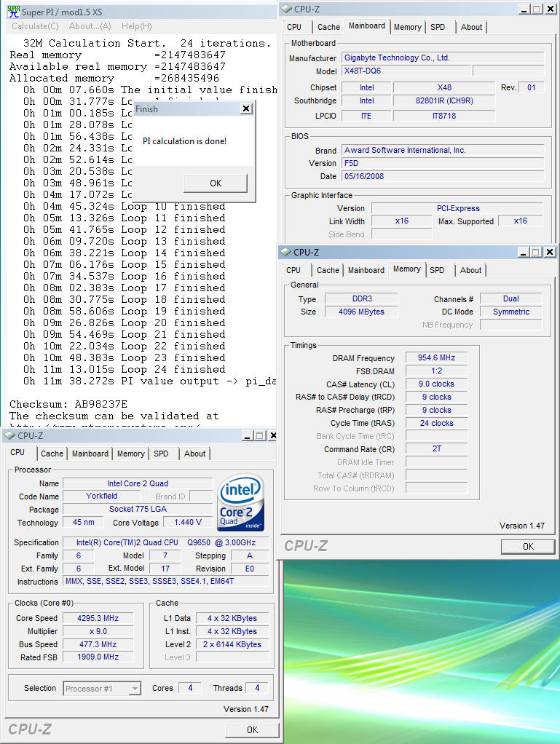Click the memory size 4096 MBytes field
Screen dimensions: 560x744
point(361,312)
